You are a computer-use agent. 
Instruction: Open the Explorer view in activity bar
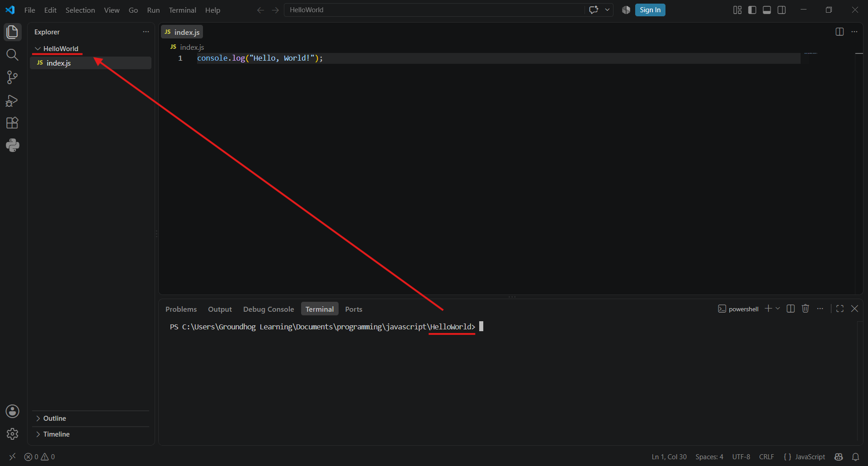(x=12, y=32)
